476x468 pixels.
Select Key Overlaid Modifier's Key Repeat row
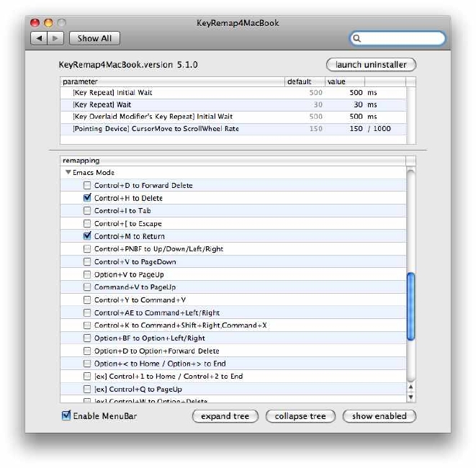click(233, 117)
